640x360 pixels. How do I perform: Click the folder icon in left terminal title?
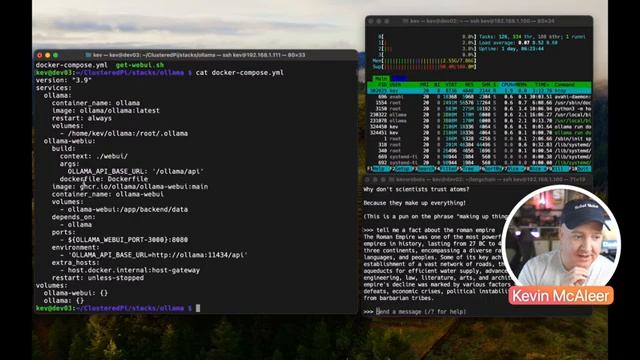(88, 55)
